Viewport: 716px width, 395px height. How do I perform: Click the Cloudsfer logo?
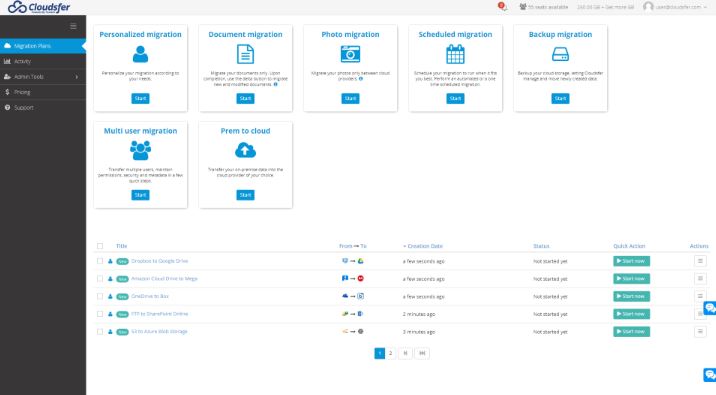click(39, 7)
